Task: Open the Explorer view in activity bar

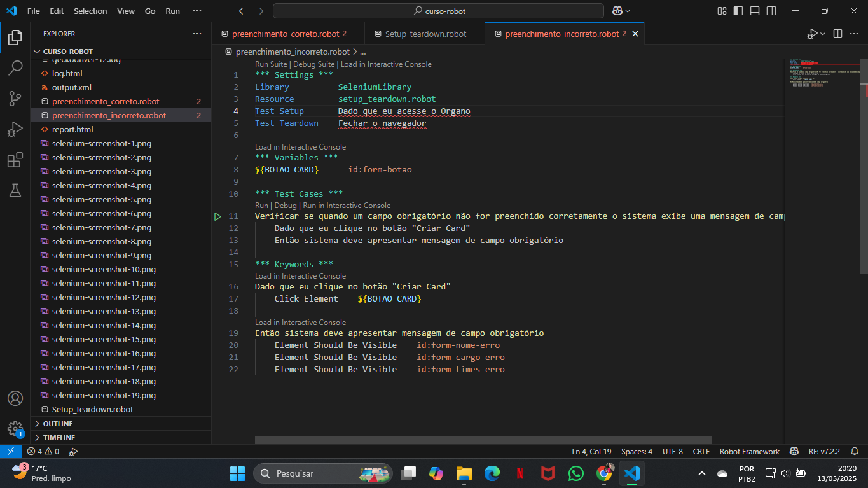Action: click(15, 38)
